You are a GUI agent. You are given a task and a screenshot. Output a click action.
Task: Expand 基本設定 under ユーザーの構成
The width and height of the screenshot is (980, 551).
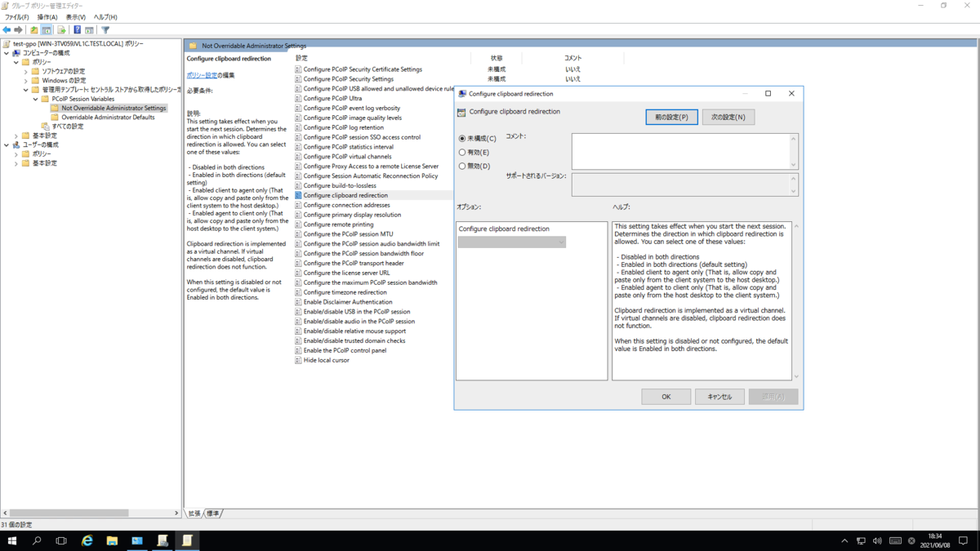tap(16, 163)
